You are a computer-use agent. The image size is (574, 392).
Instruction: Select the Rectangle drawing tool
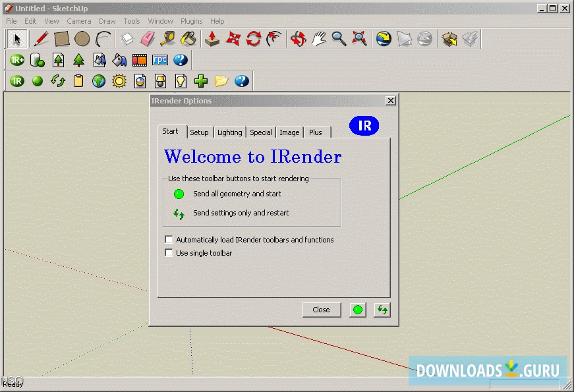[x=61, y=39]
